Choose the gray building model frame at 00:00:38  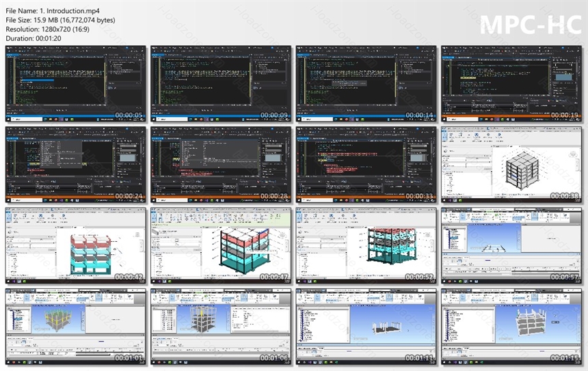[x=511, y=165]
